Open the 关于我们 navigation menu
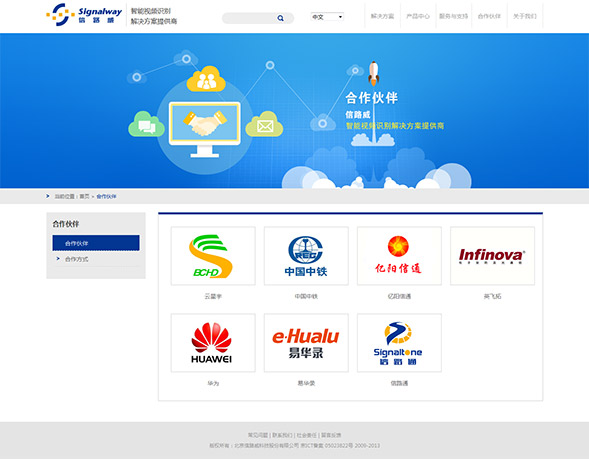The image size is (589, 459). 525,16
